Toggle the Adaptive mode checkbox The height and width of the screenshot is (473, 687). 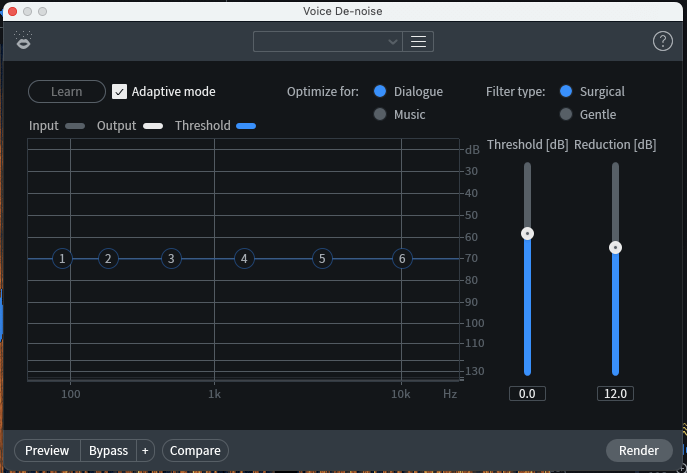coord(120,92)
